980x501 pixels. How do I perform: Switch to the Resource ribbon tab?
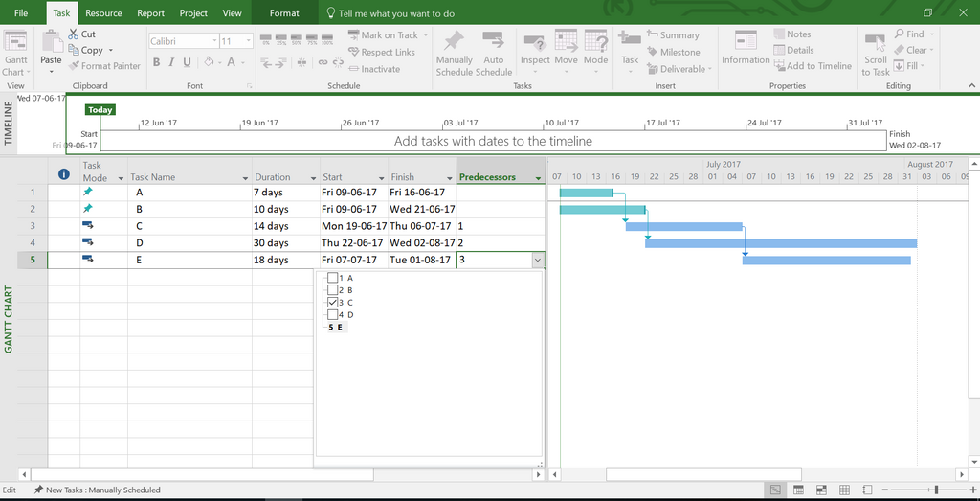(103, 13)
